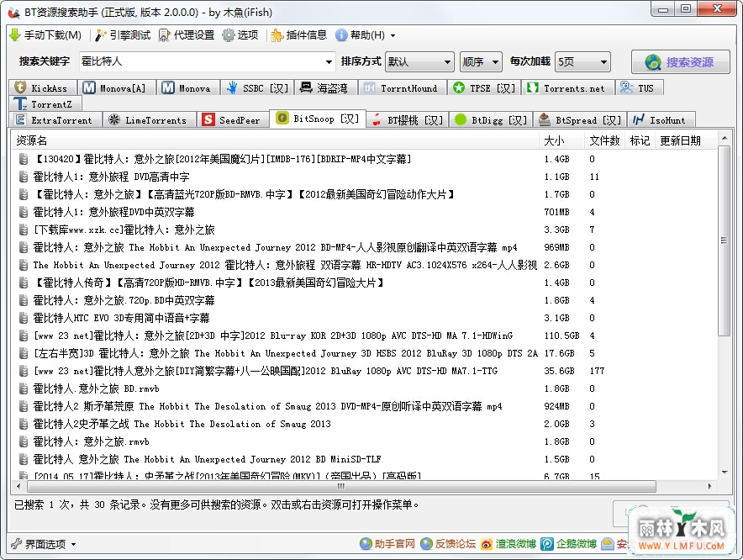Viewport: 743px width, 560px height.
Task: Select the BtDigg [汉] tab
Action: [x=491, y=120]
